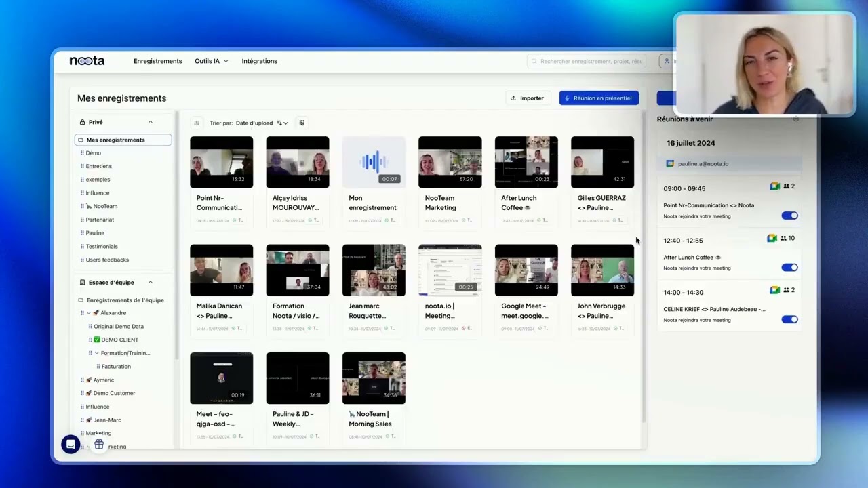Click the calendar icon next to pauline.a@noota.io
Viewport: 868px width, 488px height.
[670, 163]
